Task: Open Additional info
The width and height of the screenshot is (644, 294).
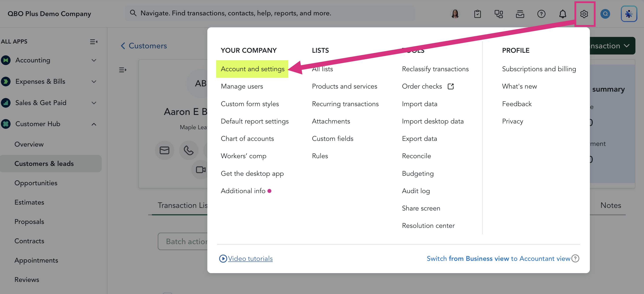Action: click(x=243, y=191)
